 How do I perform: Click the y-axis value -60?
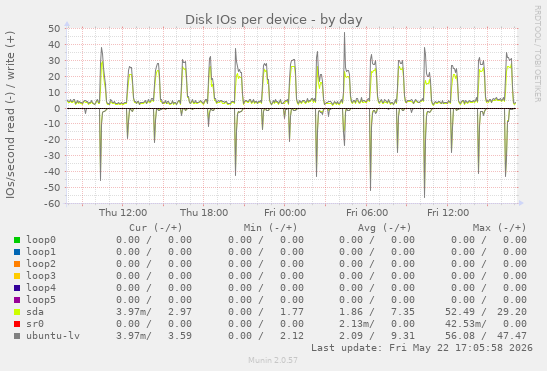(x=52, y=203)
